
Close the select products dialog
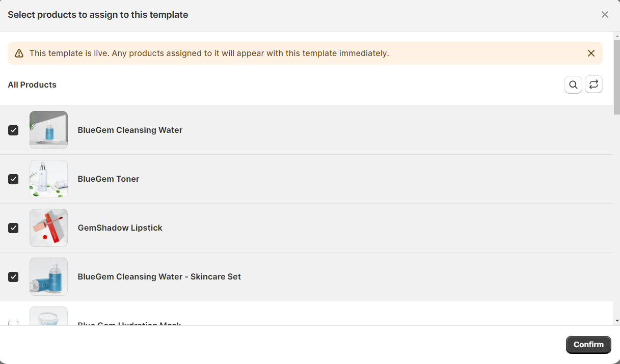[605, 15]
